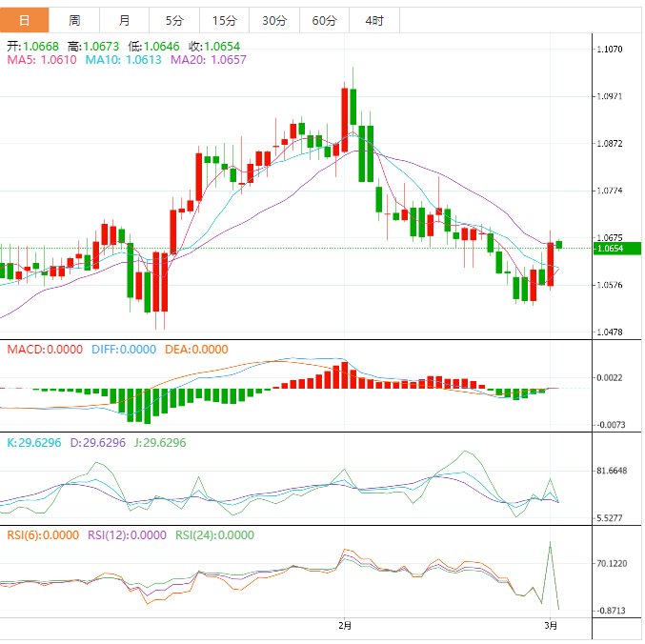
Task: Click the RSI(6) indicator label
Action: (42, 535)
